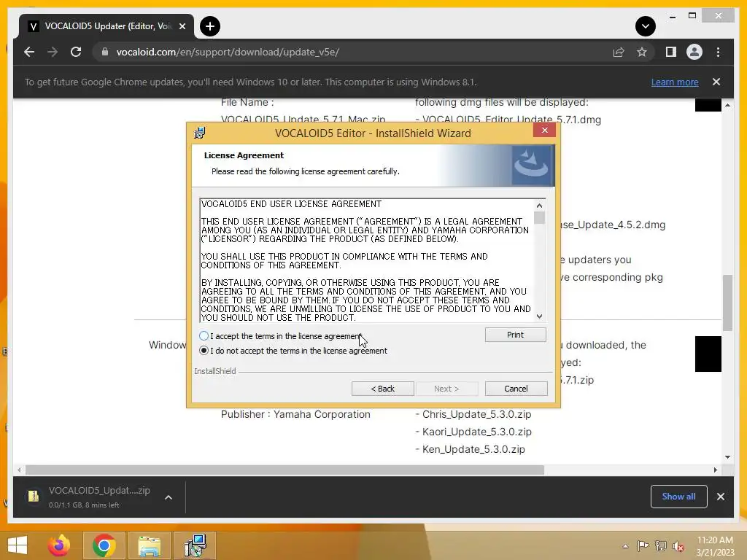Click 'Publisher : Yamaha Corporation' text
Screen dimensions: 747x560
[295, 414]
